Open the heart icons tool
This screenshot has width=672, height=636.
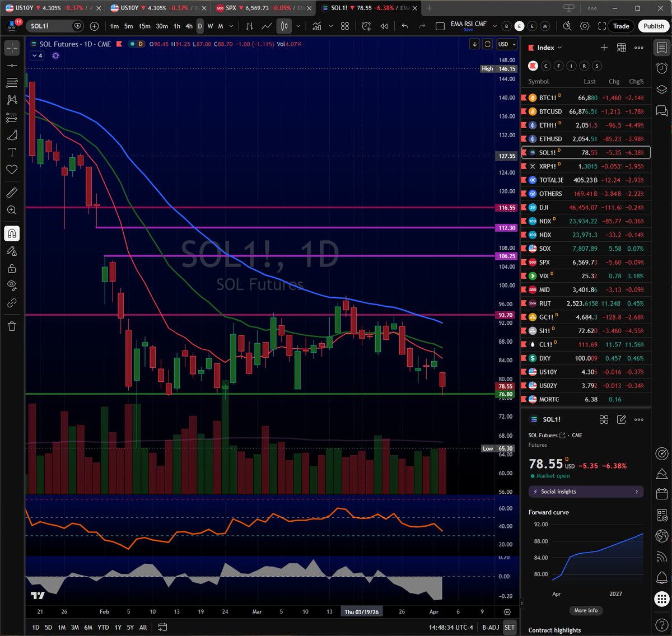coord(12,169)
